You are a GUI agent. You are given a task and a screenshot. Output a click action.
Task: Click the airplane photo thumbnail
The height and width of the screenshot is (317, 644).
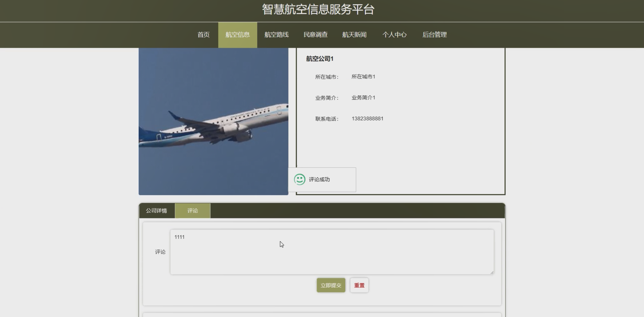point(213,122)
